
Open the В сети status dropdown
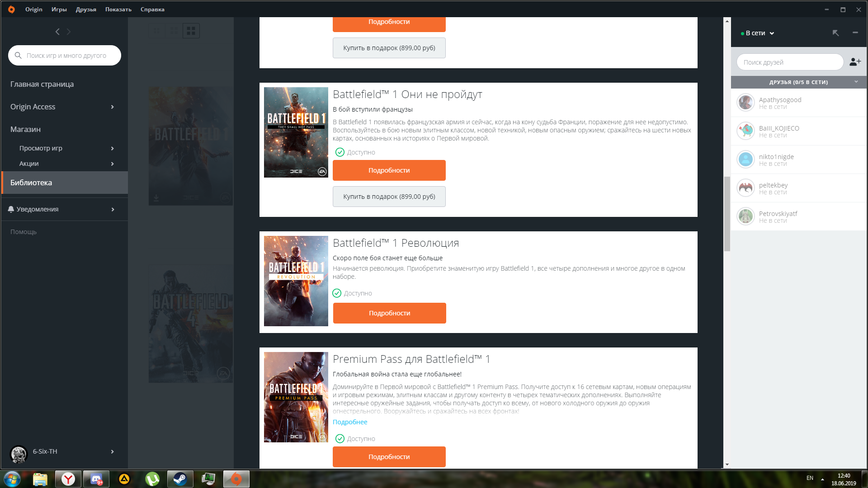(x=758, y=33)
